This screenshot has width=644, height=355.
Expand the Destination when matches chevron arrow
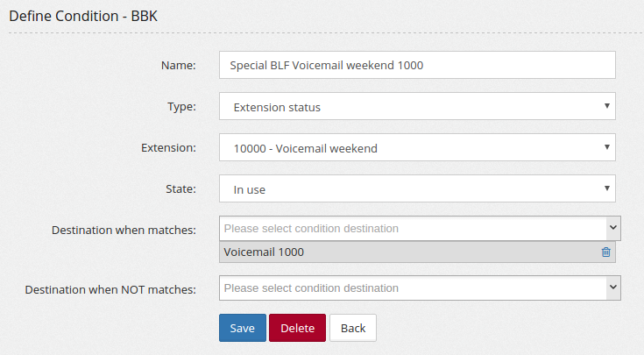click(612, 229)
